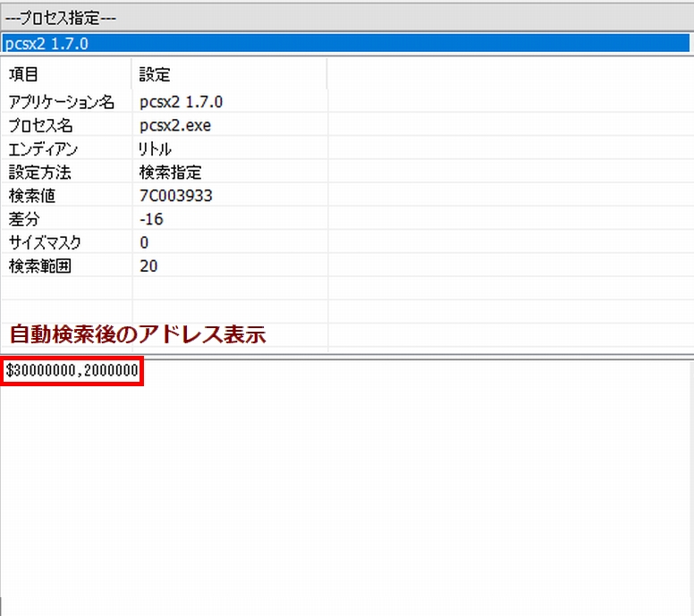Viewport: 694px width, 616px height.
Task: Select the highlighted pcsx2 1.7.0 process entry
Action: coord(345,44)
